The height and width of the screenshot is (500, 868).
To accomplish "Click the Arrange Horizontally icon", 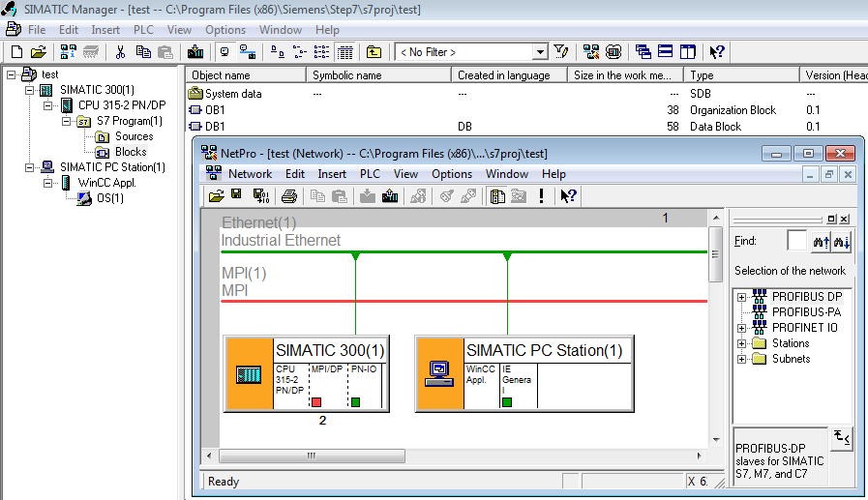I will click(666, 52).
